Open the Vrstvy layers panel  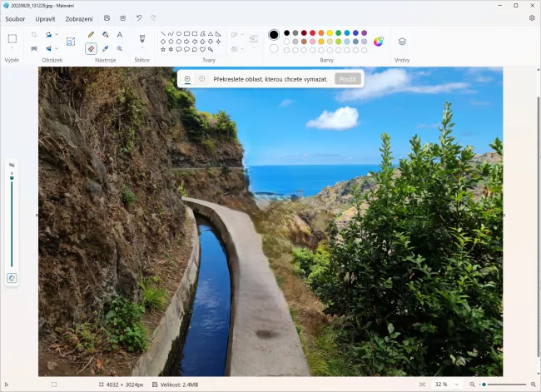pyautogui.click(x=402, y=41)
